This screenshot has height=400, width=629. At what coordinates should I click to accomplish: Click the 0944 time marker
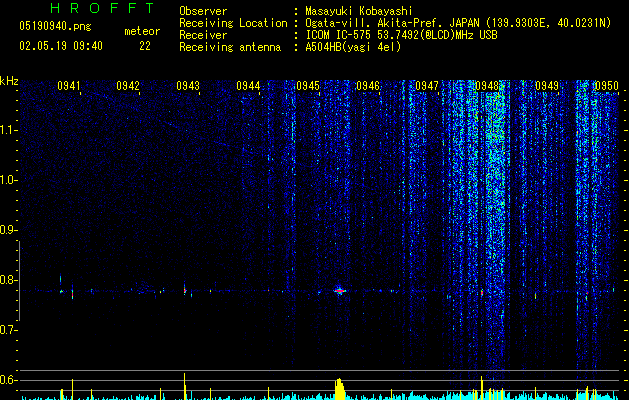[248, 86]
